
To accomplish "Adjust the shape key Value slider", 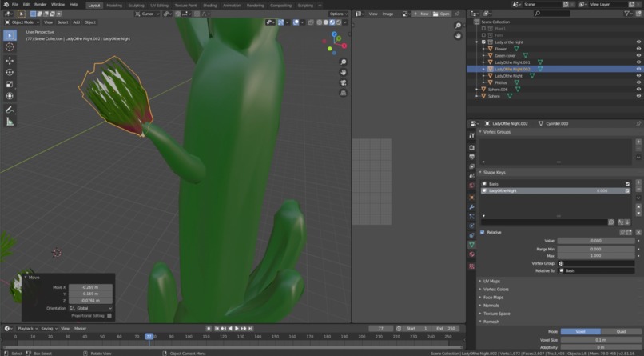I will tap(595, 241).
